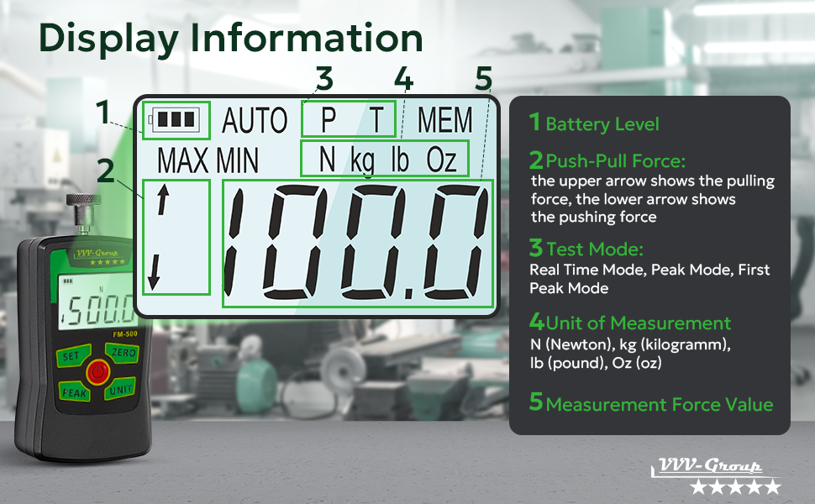The width and height of the screenshot is (815, 504).
Task: Click the Oz unit label in the display
Action: (x=442, y=160)
